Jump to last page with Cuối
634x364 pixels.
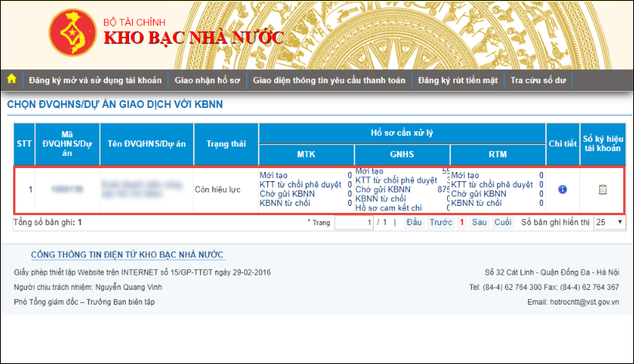(x=503, y=222)
